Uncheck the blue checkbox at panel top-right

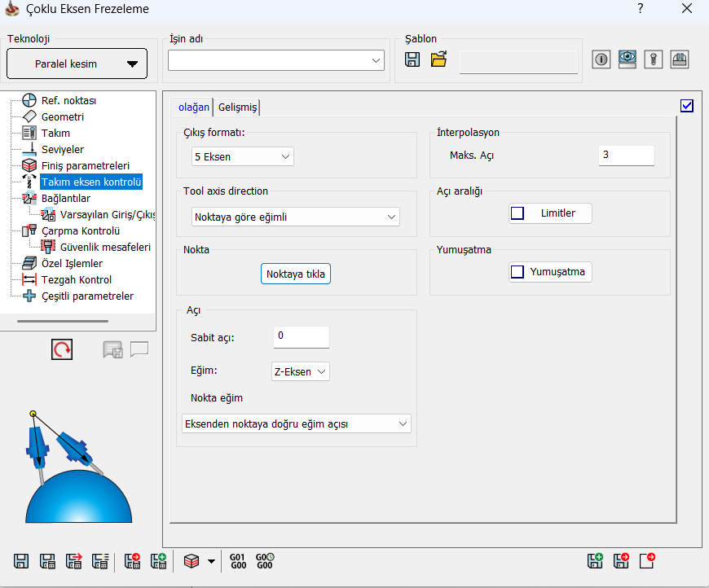pos(686,105)
